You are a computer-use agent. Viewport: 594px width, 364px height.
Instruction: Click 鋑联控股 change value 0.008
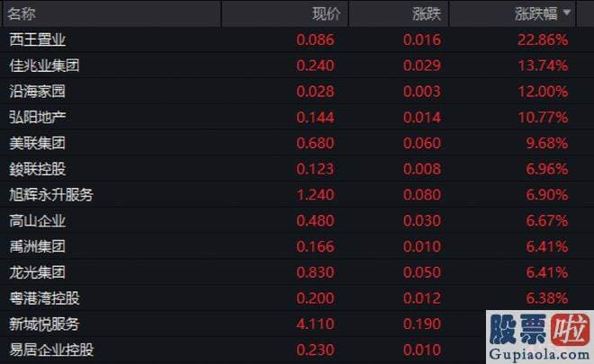coord(422,169)
